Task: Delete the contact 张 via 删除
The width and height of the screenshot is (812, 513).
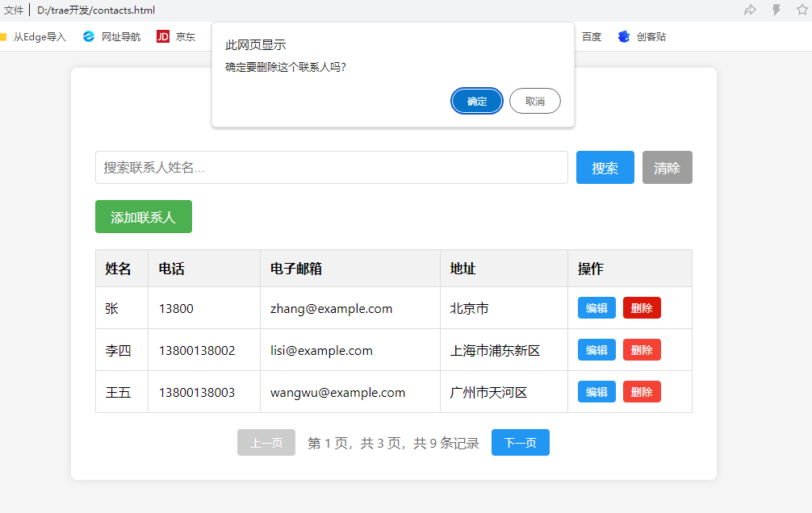Action: point(642,308)
